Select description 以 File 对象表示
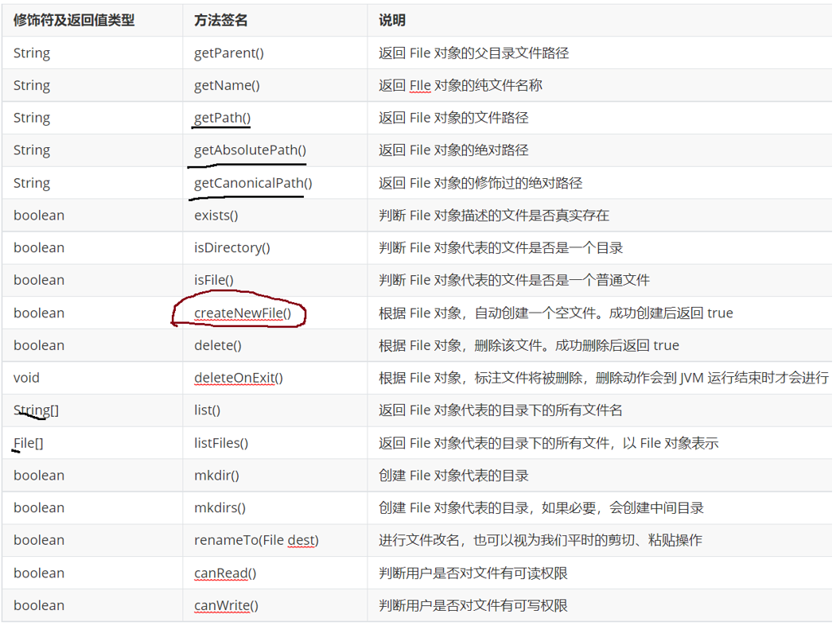Screen dimensions: 840x626 click(x=549, y=443)
